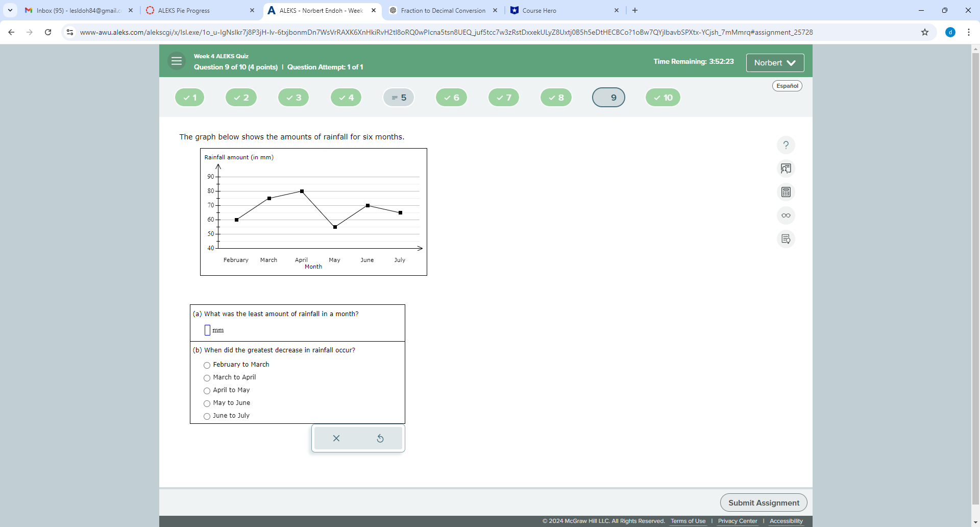Open the dictionary lookup icon

tap(786, 239)
